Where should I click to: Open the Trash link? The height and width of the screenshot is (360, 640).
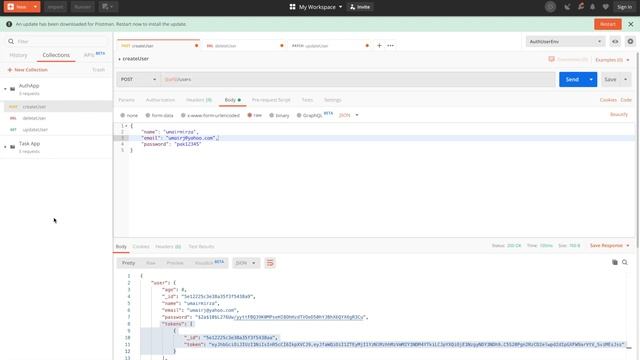[98, 70]
